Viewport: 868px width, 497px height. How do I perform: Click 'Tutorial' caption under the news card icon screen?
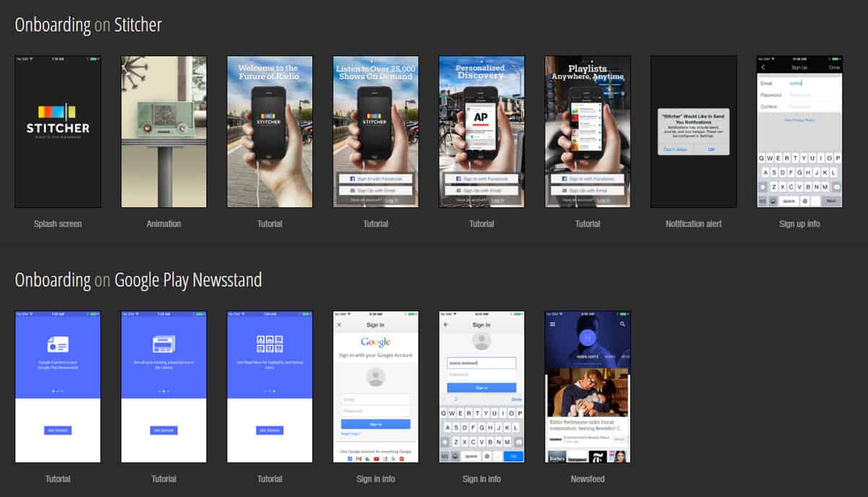(58, 479)
